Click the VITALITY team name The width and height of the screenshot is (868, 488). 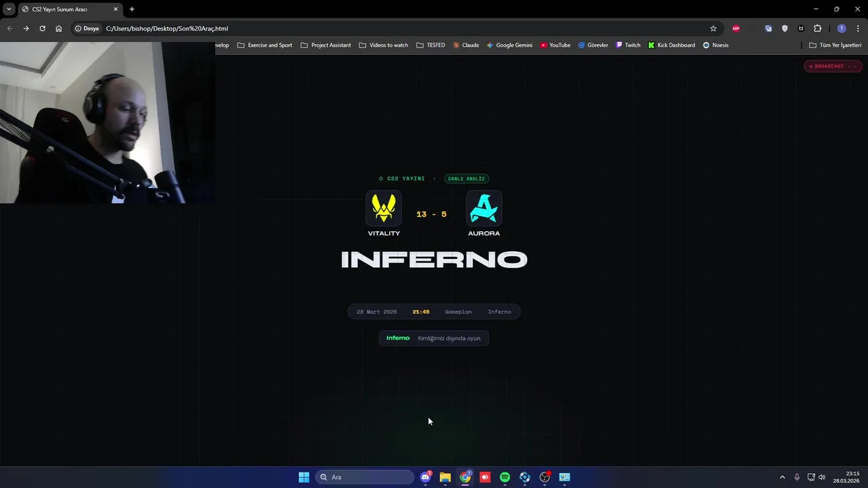384,233
